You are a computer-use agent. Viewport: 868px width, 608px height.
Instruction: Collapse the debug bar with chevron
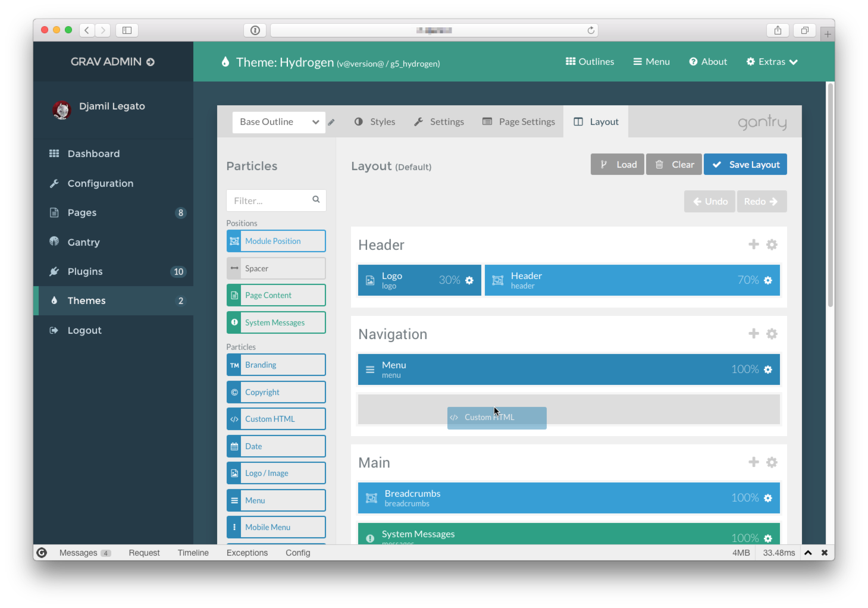point(808,553)
